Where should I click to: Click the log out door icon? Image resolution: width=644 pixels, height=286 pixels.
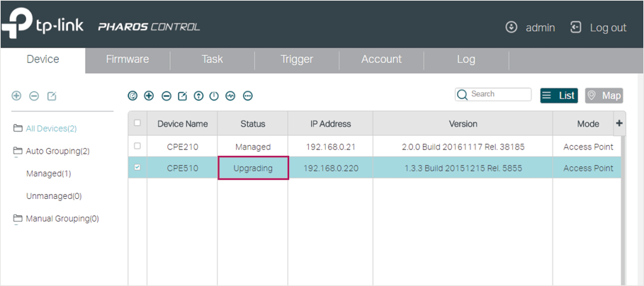(x=576, y=28)
